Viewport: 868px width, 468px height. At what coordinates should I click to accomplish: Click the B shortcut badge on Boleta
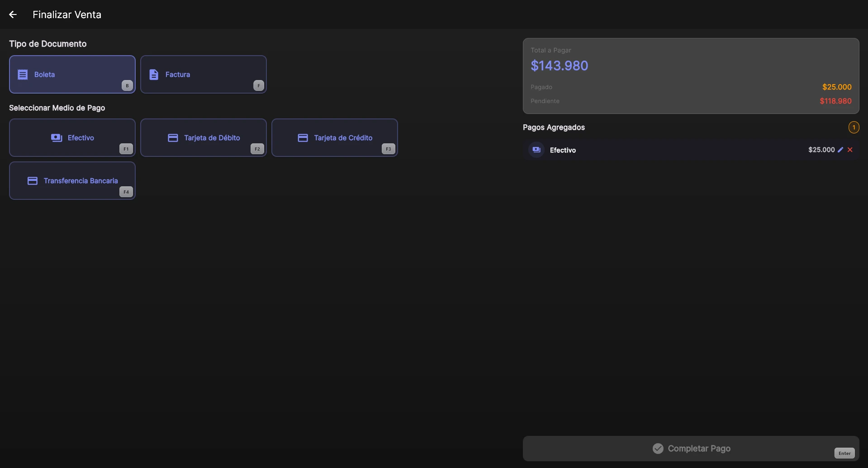point(127,85)
